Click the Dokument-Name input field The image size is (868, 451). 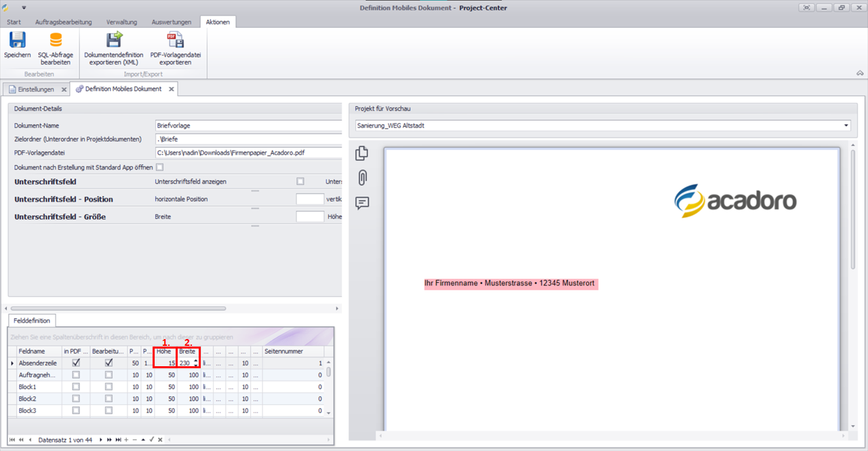[248, 125]
